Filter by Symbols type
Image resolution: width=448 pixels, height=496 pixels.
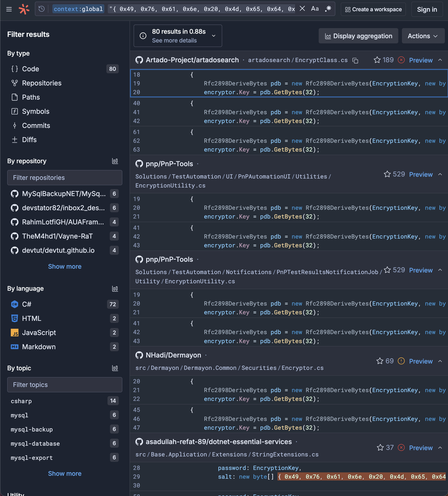[65, 112]
